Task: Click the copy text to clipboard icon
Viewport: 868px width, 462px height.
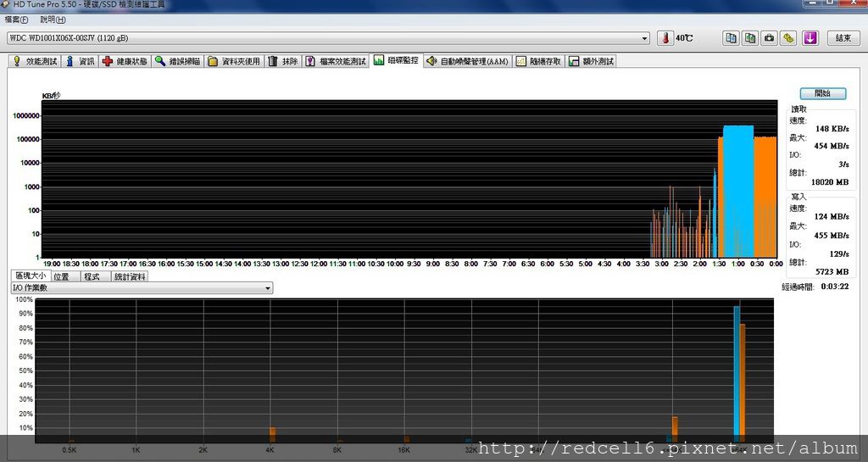Action: click(731, 38)
